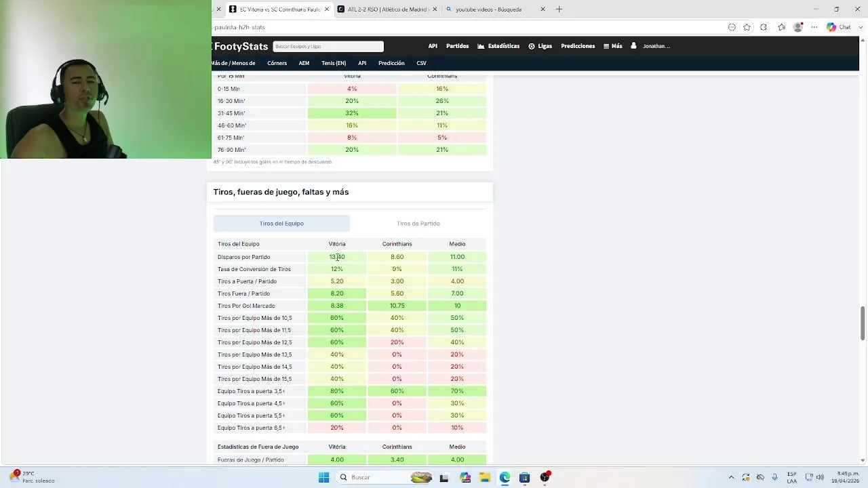Open the browser profile avatar
The height and width of the screenshot is (488, 868).
pos(798,27)
